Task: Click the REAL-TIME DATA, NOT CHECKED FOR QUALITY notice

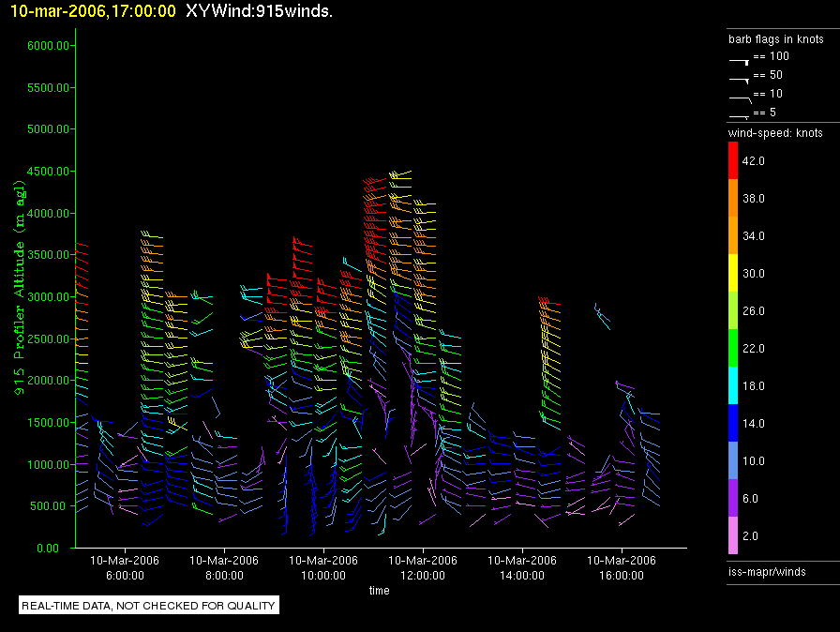Action: click(149, 606)
